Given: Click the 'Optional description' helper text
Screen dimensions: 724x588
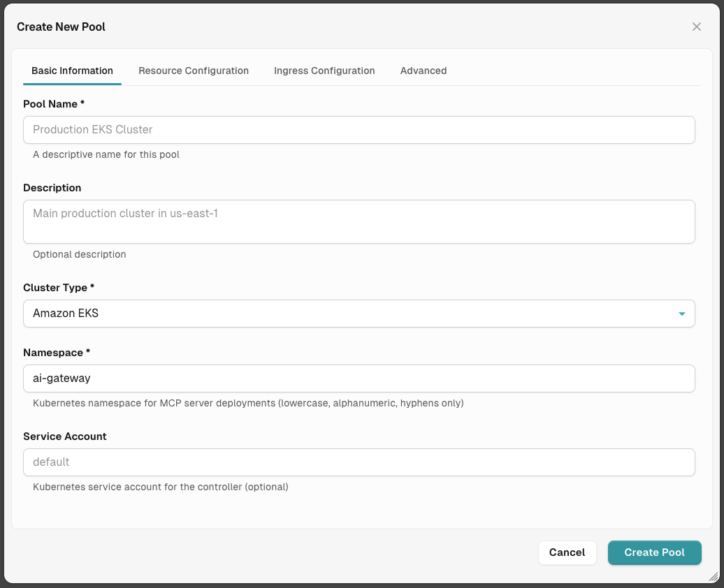Looking at the screenshot, I should tap(79, 254).
